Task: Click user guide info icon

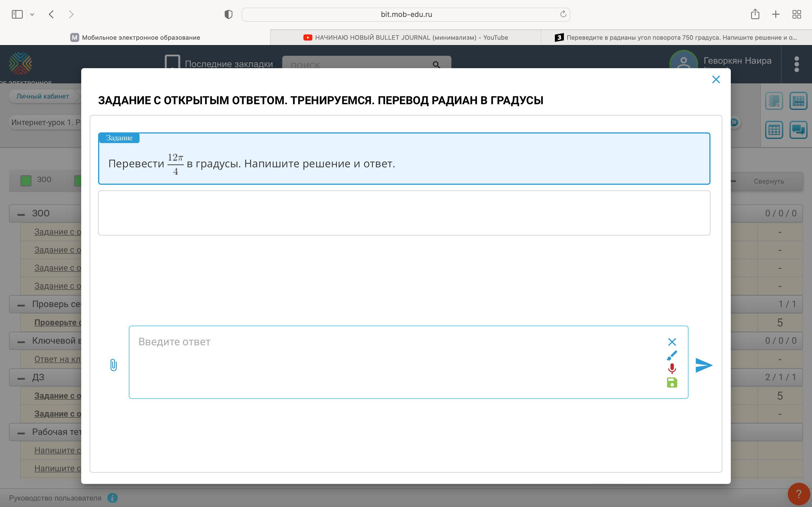Action: 112,498
